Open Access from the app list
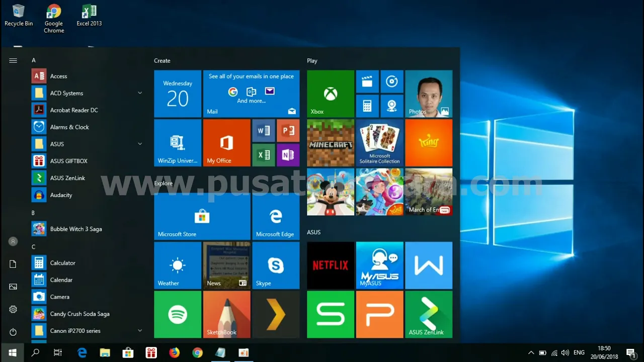 [x=88, y=76]
